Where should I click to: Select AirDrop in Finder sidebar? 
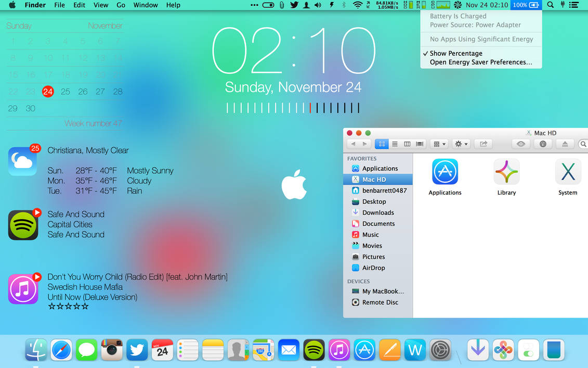click(x=377, y=268)
